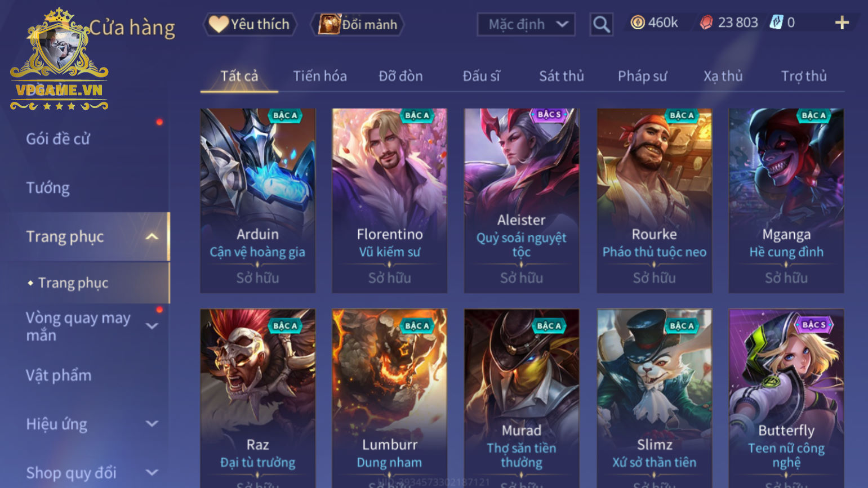Click the VPGAME.VN crest logo
The image size is (868, 488).
click(x=59, y=59)
